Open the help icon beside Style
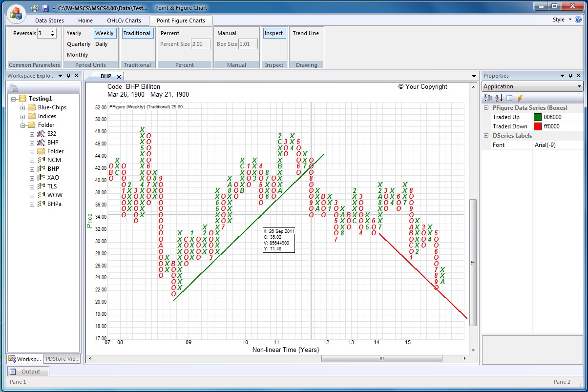The height and width of the screenshot is (392, 588). coord(578,20)
